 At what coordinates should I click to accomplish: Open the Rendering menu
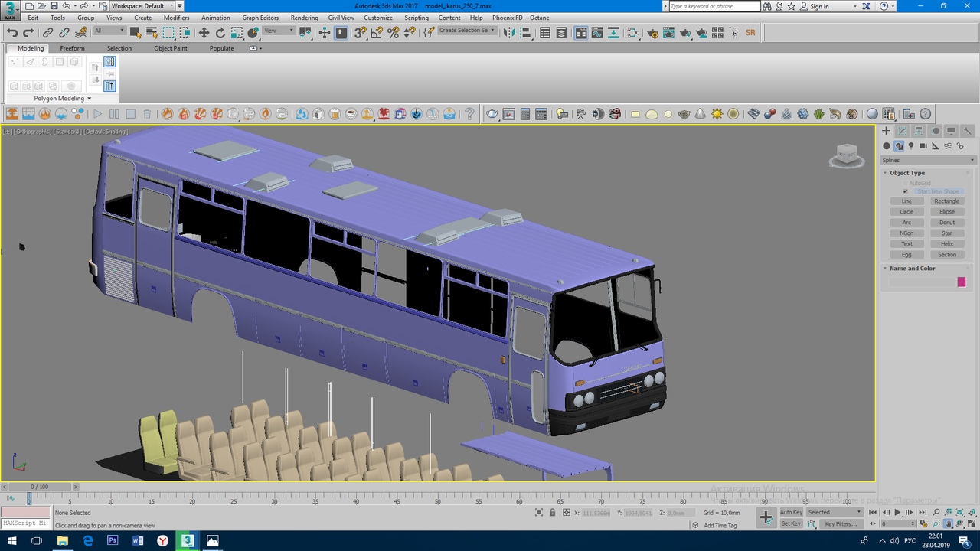(304, 18)
